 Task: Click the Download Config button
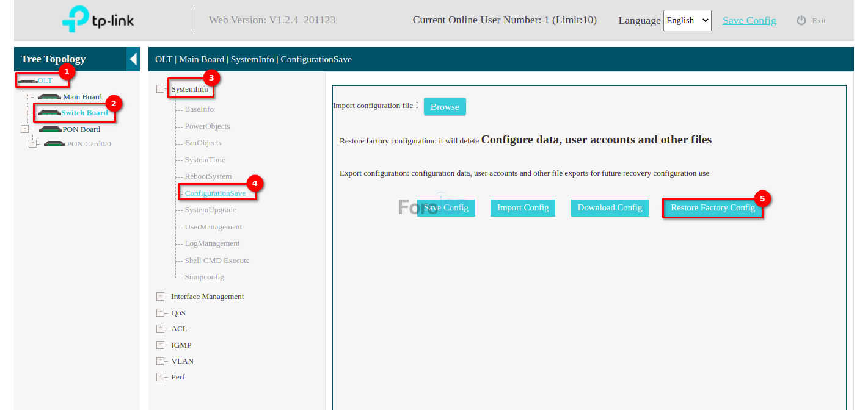[x=610, y=208]
